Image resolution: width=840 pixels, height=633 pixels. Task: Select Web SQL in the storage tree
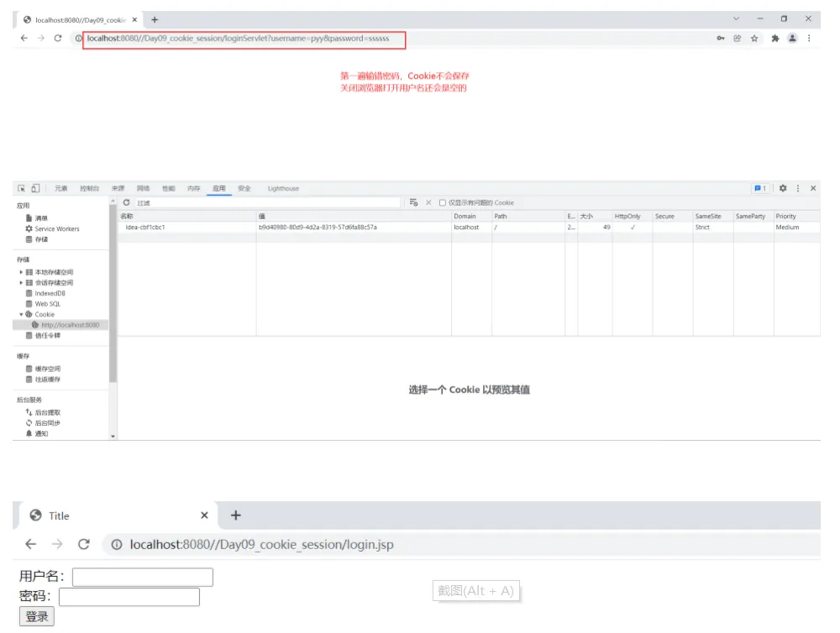(x=43, y=304)
